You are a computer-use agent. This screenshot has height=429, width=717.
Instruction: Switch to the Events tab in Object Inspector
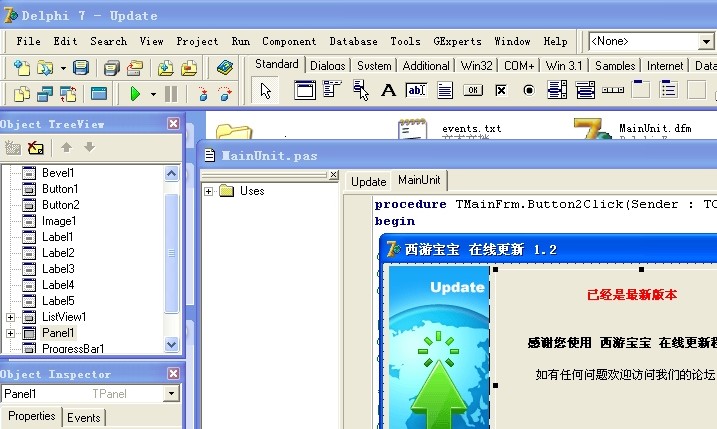click(84, 418)
